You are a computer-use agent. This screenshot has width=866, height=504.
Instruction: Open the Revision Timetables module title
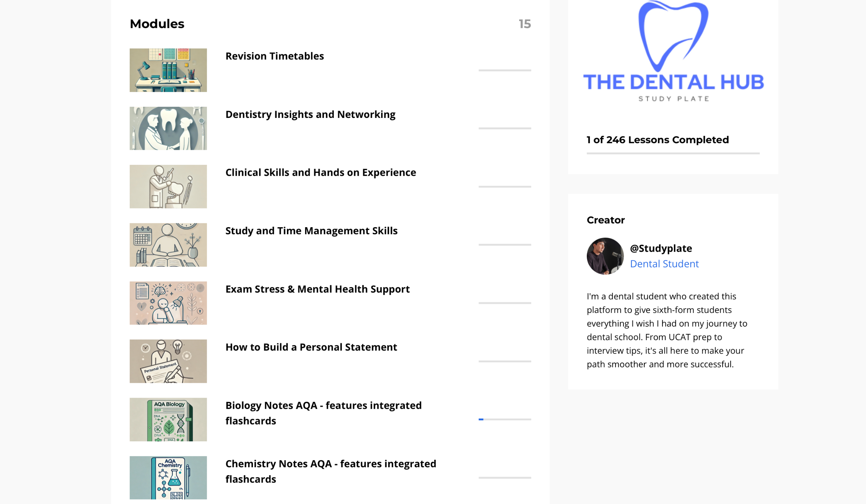click(275, 56)
